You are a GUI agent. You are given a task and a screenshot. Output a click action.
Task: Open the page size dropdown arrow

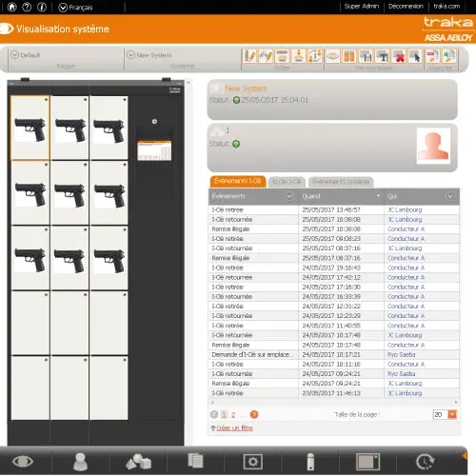click(452, 414)
